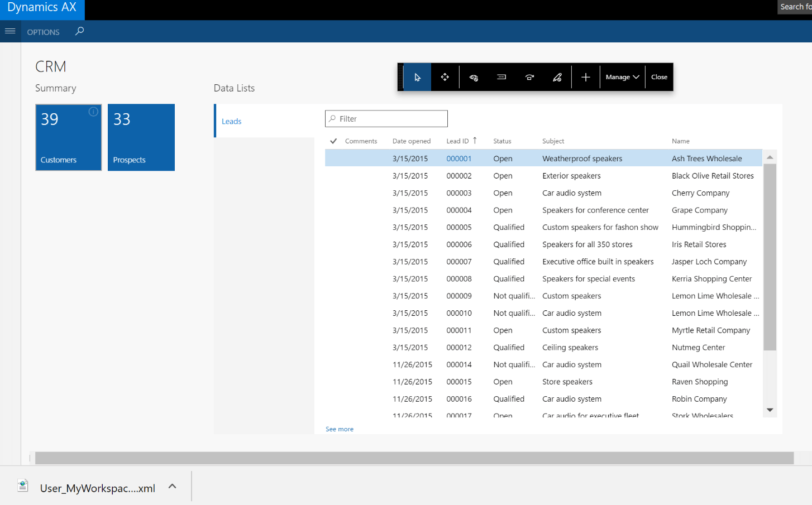812x505 pixels.
Task: Sort by the Lead ID column header
Action: coord(457,141)
